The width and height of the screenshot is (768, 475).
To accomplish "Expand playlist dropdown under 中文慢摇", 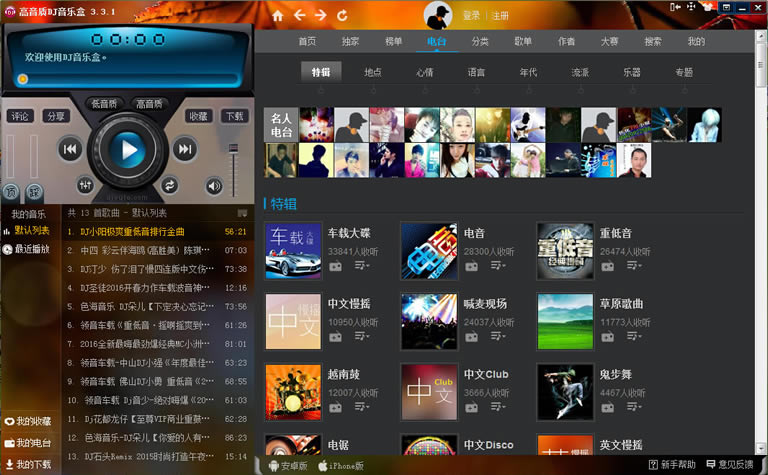I will point(362,336).
